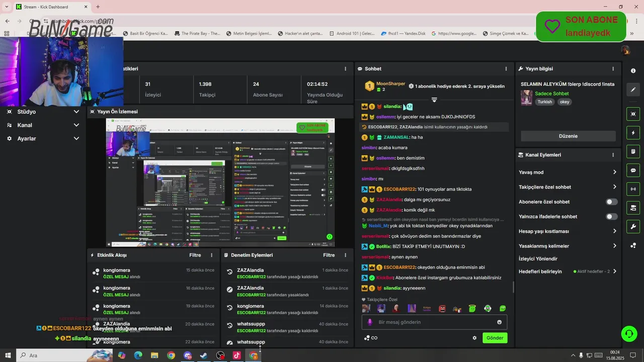Screen dimensions: 644x362
Task: Click the user avatar at top right
Action: [625, 50]
